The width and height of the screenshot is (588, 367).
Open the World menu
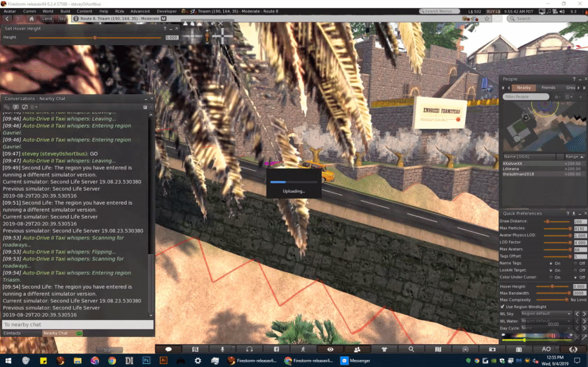(48, 11)
